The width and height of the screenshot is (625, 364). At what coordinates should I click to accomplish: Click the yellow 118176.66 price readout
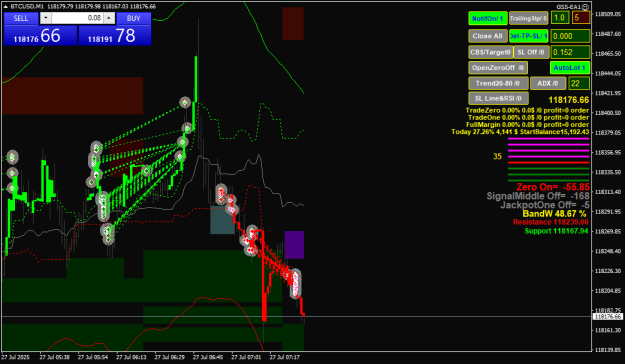[568, 100]
